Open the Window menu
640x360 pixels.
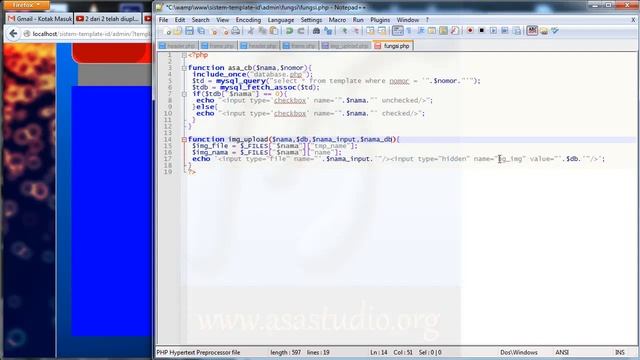click(408, 20)
